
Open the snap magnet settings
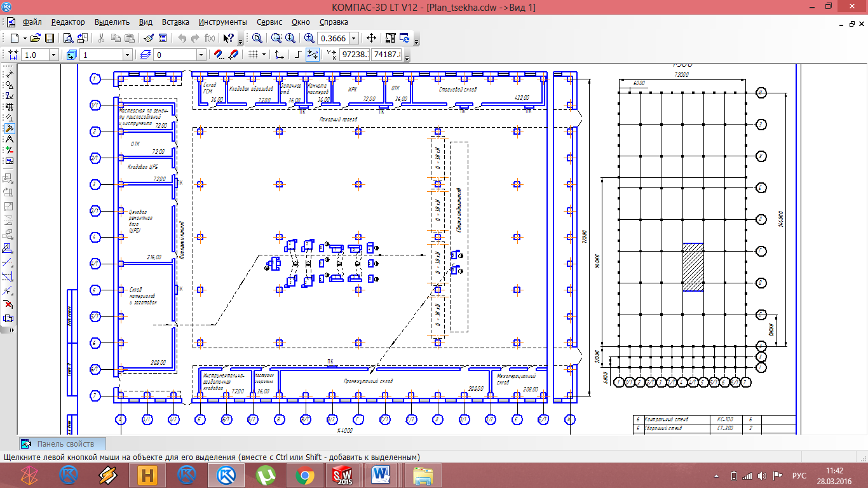[x=218, y=55]
